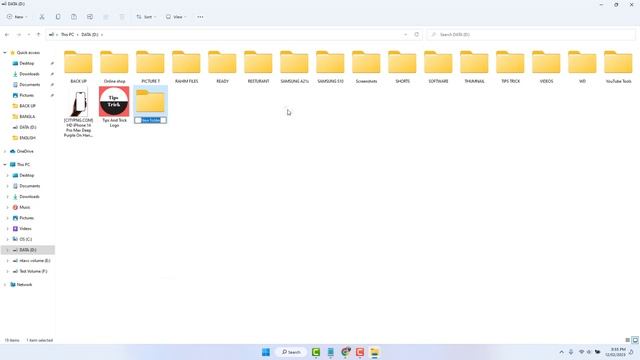Go back with the back arrow

click(7, 35)
